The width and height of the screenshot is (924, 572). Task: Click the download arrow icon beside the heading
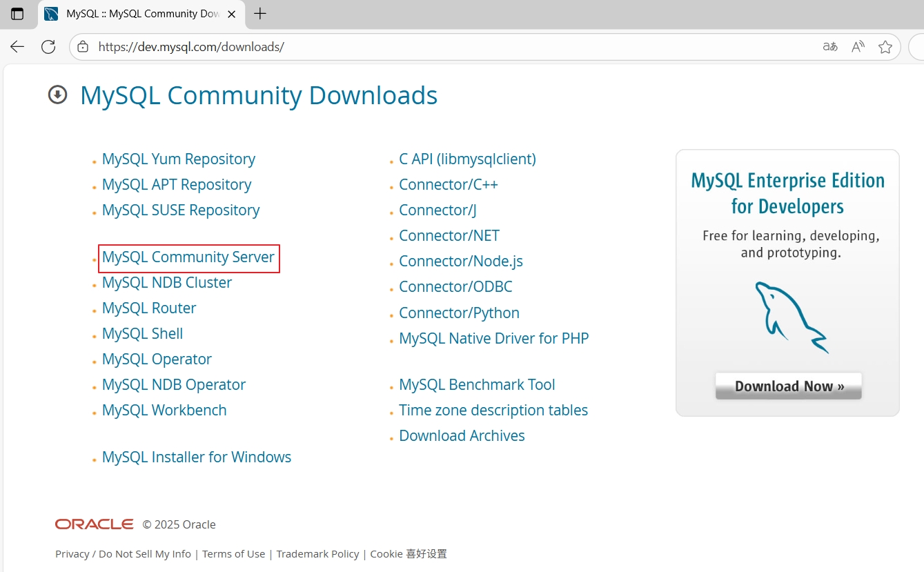[57, 95]
